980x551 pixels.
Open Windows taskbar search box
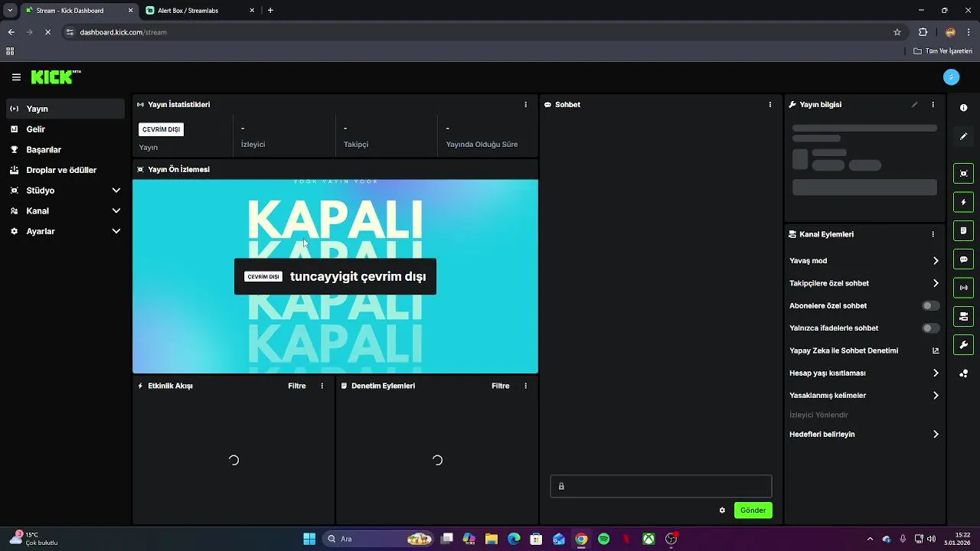tap(377, 539)
